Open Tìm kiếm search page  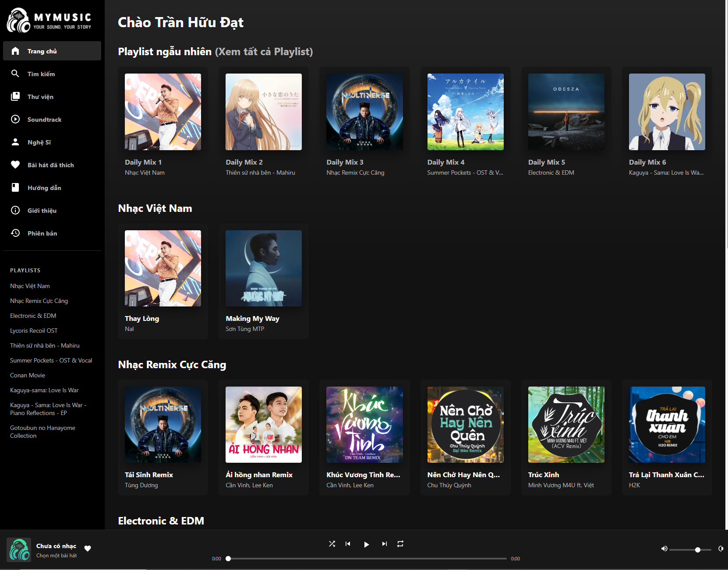pyautogui.click(x=52, y=74)
